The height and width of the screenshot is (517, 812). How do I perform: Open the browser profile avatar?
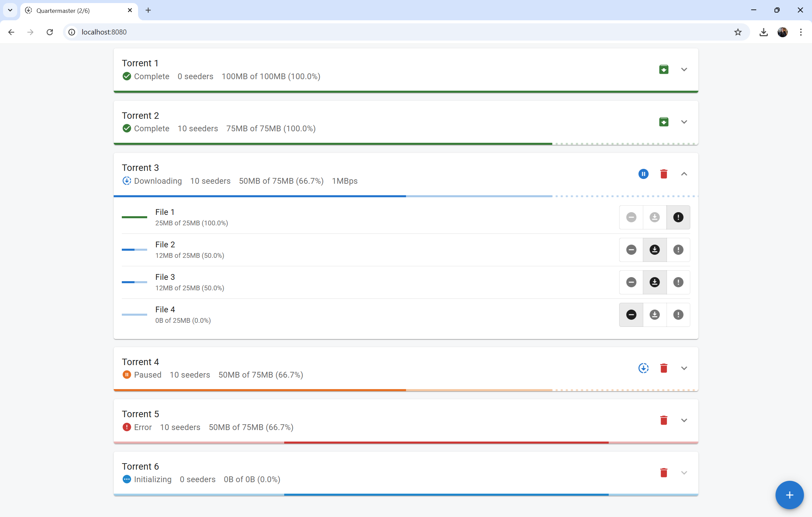[x=782, y=32]
